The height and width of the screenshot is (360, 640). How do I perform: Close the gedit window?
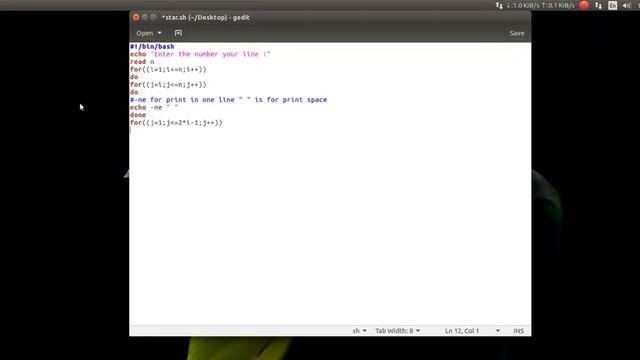(x=136, y=17)
